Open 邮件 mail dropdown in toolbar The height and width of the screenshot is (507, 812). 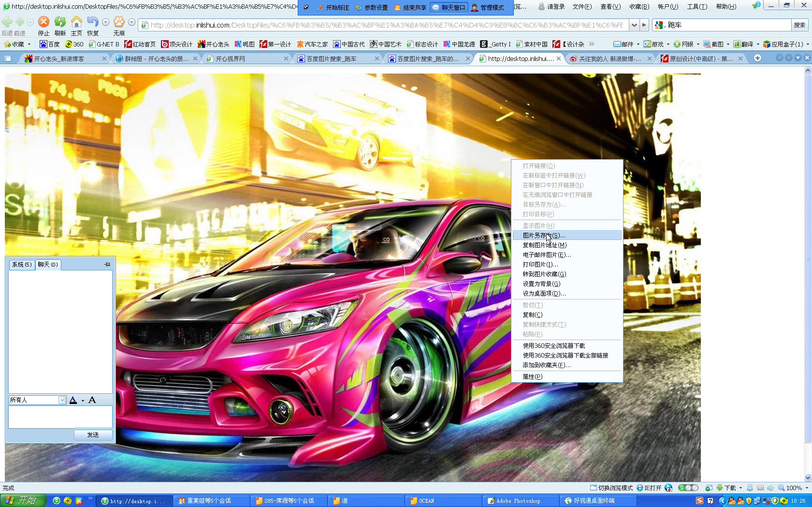[x=626, y=44]
